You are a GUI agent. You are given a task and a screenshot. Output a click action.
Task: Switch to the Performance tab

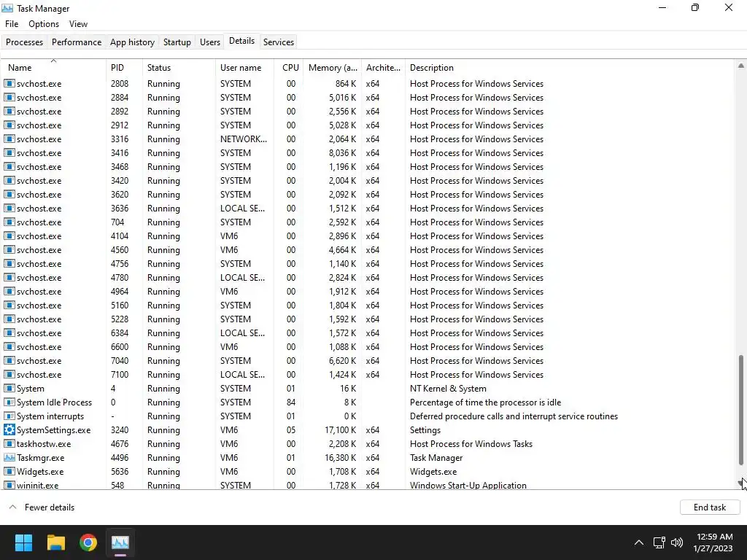pyautogui.click(x=77, y=42)
